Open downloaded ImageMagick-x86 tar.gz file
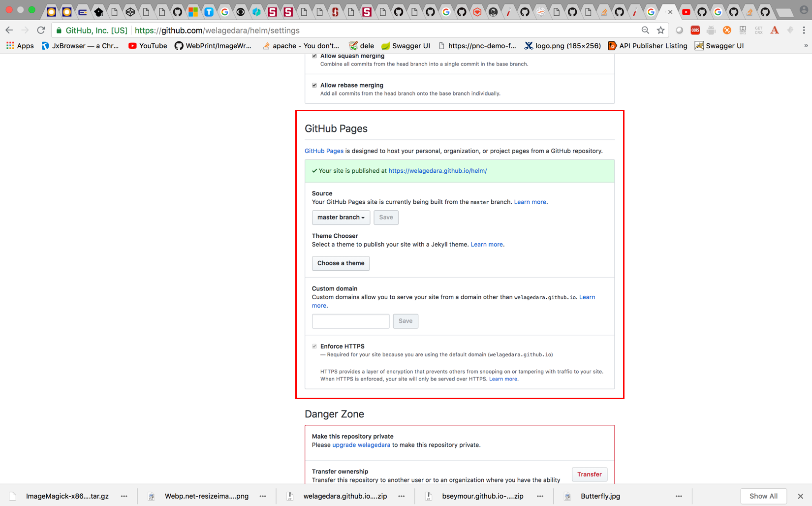 click(60, 496)
